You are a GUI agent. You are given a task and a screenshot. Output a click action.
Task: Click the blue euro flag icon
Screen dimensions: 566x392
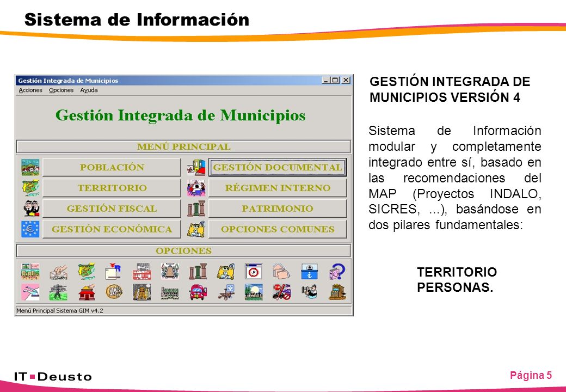30,229
